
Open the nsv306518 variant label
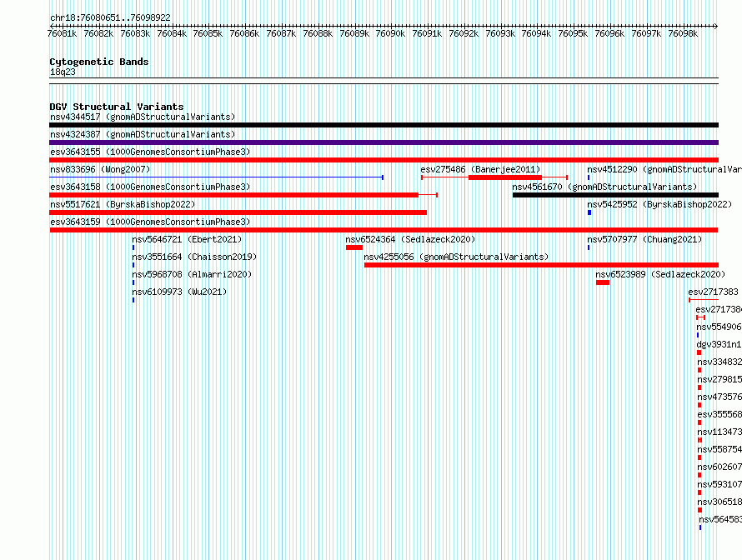point(719,502)
